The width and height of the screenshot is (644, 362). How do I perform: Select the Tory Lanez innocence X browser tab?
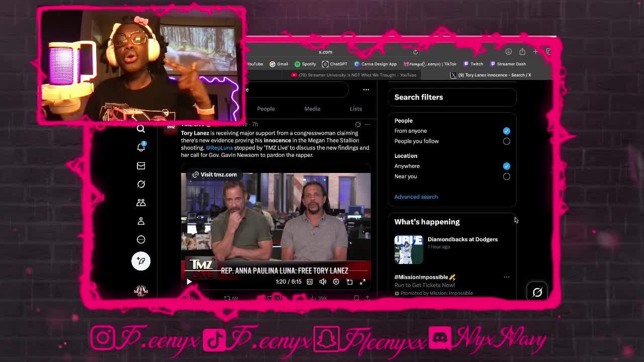[491, 75]
